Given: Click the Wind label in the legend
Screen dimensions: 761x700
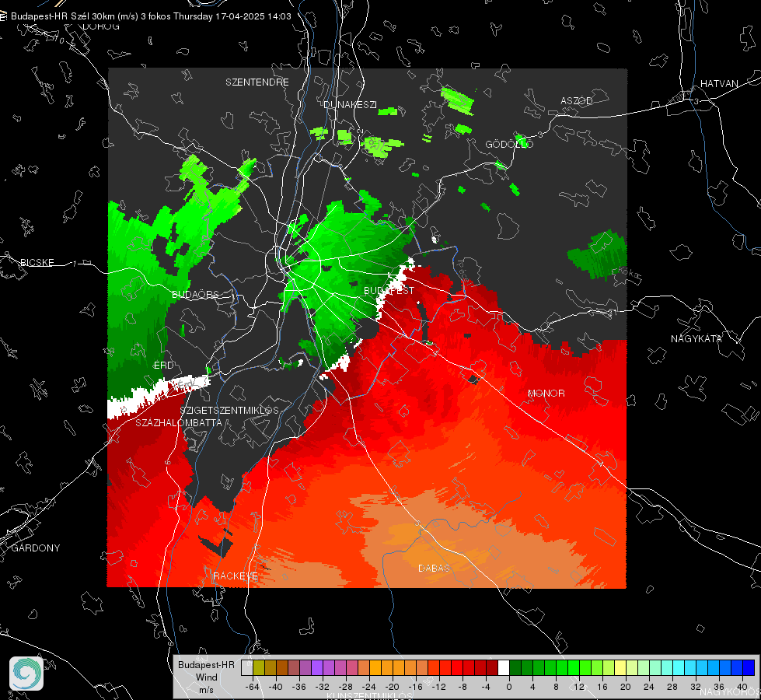Looking at the screenshot, I should [206, 677].
